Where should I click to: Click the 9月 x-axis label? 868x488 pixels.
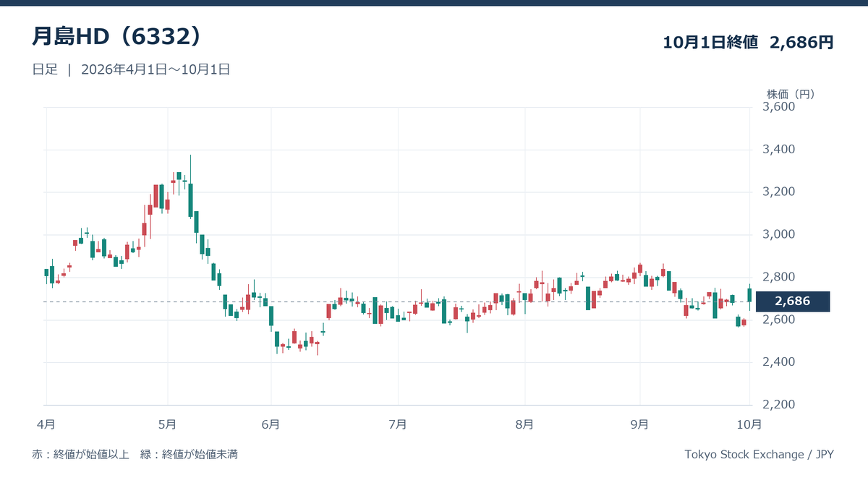pyautogui.click(x=639, y=424)
